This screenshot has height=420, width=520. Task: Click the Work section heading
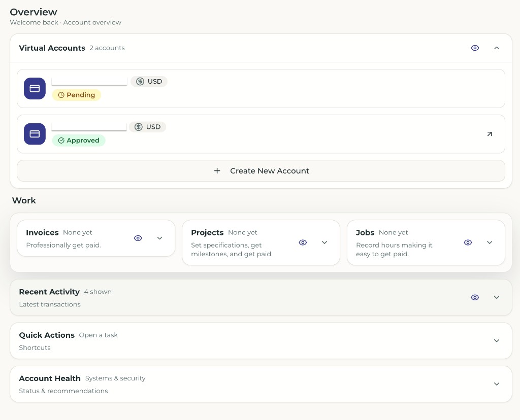click(x=24, y=200)
